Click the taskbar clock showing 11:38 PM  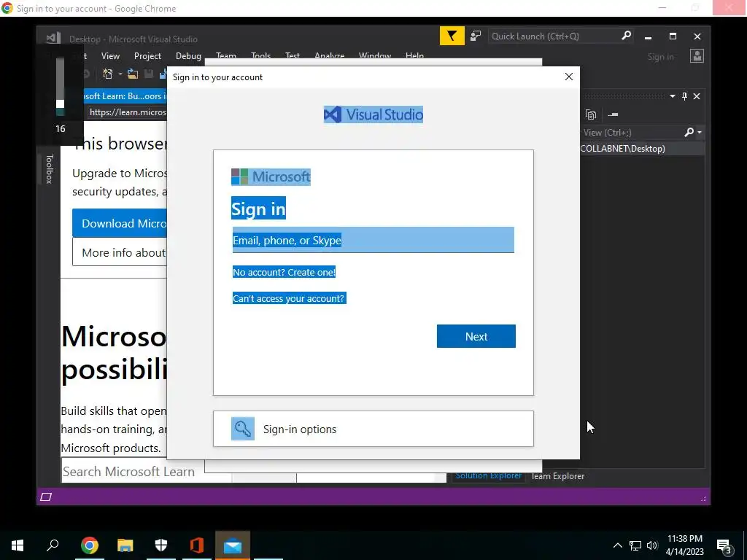pyautogui.click(x=684, y=545)
